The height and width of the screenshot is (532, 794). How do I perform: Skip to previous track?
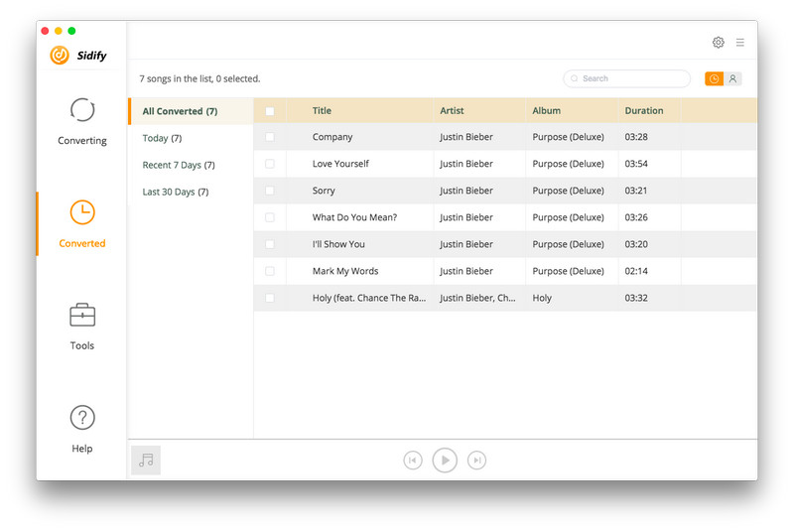point(413,461)
